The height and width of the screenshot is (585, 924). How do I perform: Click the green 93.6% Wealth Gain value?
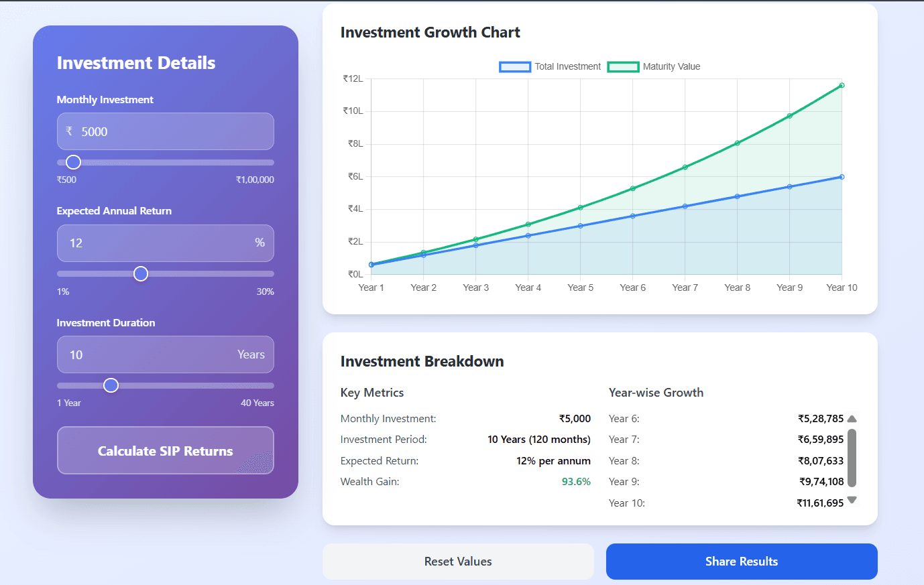point(577,481)
